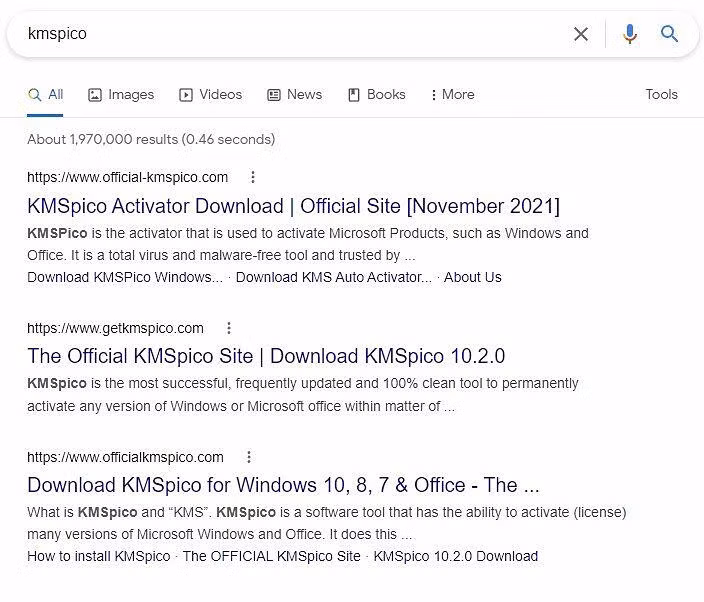Switch to the Videos tab
The image size is (704, 602).
click(211, 94)
